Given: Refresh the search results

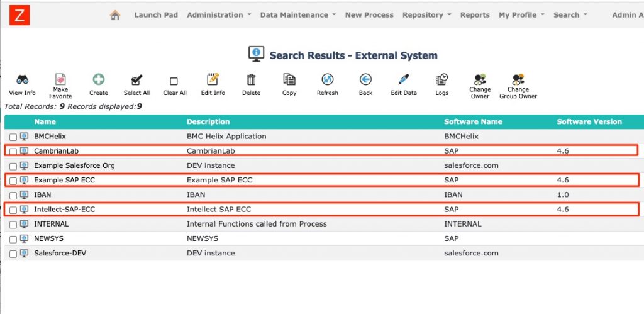Looking at the screenshot, I should (x=327, y=79).
